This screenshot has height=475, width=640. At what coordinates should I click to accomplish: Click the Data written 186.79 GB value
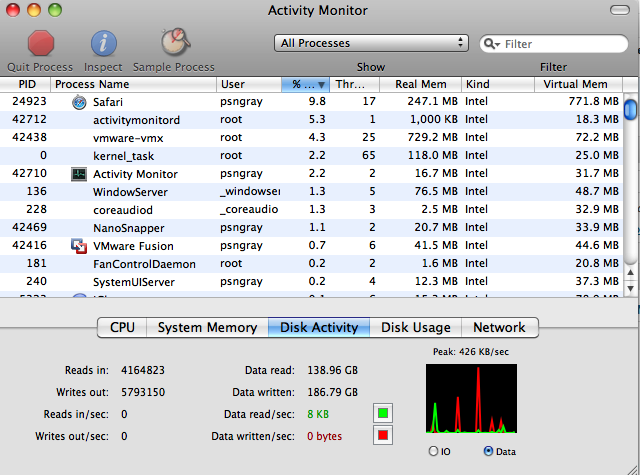(333, 393)
